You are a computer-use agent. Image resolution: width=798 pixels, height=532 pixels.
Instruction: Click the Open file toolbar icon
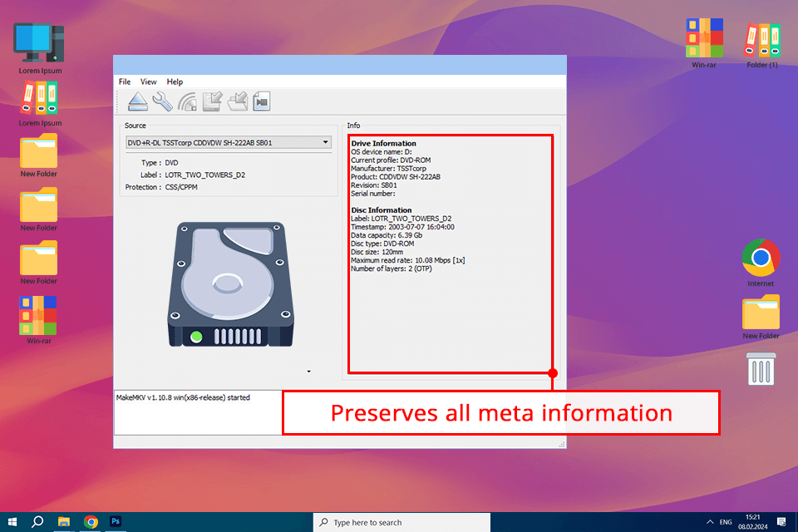tap(262, 101)
